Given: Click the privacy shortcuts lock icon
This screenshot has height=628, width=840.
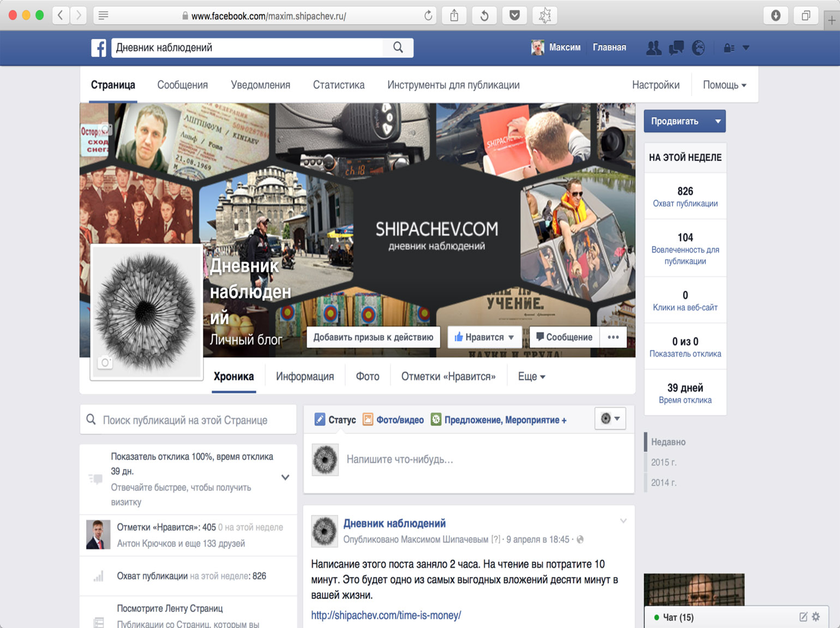Looking at the screenshot, I should 729,48.
